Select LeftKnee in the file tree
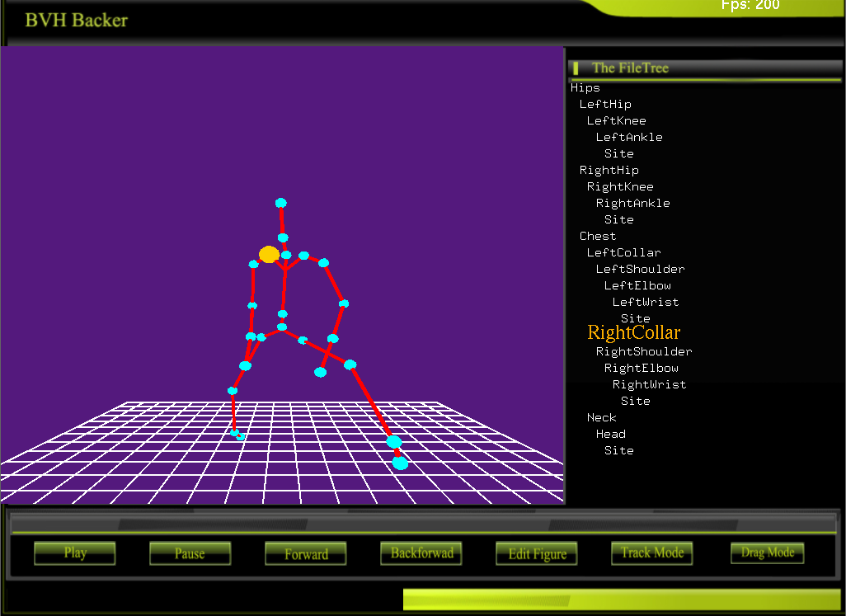The height and width of the screenshot is (616, 846). pos(616,121)
